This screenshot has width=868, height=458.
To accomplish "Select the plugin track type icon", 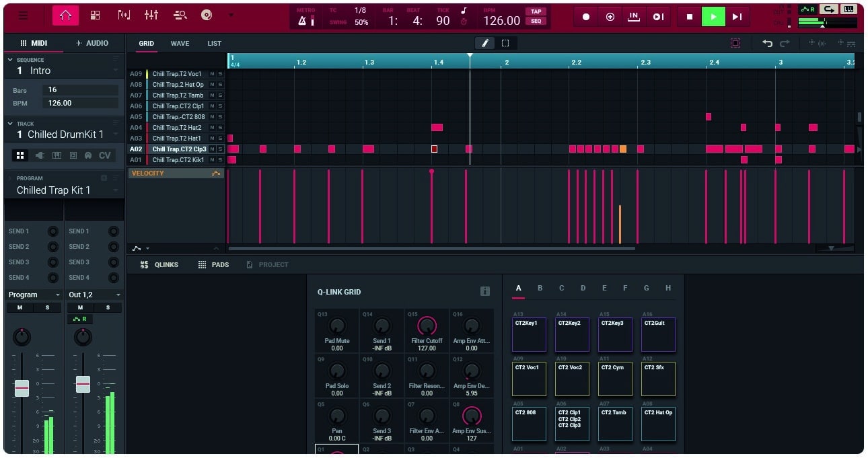I will (39, 155).
